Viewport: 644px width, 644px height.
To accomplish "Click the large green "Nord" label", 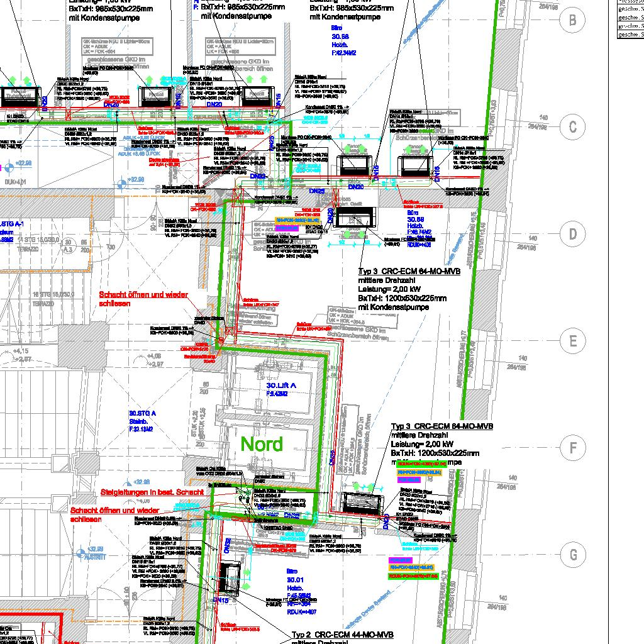I will pyautogui.click(x=262, y=444).
